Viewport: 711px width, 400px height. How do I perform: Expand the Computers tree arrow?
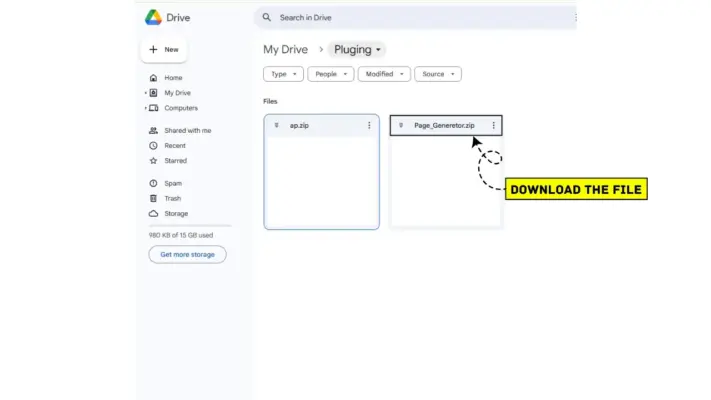tap(146, 108)
